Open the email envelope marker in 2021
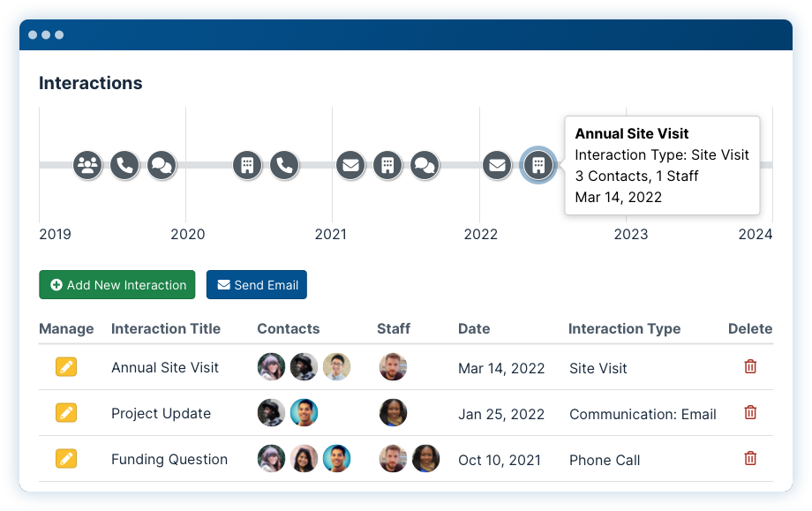Image resolution: width=812 pixels, height=511 pixels. (350, 165)
